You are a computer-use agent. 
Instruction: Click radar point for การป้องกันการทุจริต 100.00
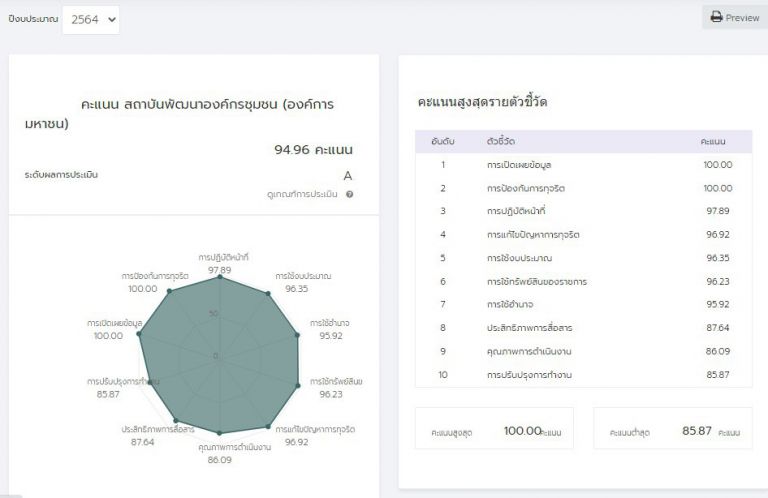pos(168,292)
